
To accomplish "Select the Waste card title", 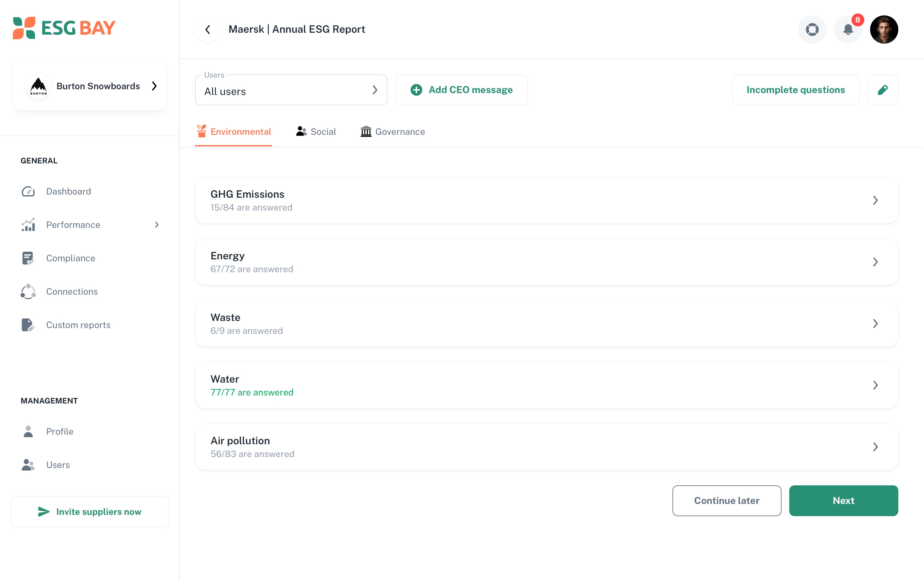I will click(225, 317).
